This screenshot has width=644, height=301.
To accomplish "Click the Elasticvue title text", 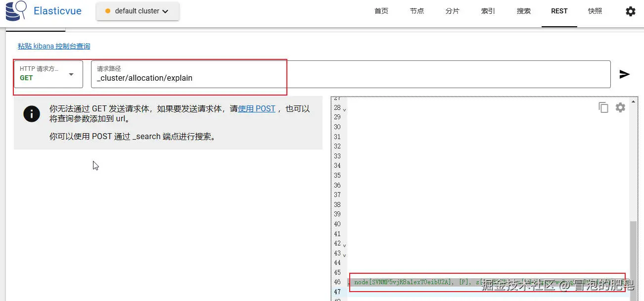I will (57, 11).
